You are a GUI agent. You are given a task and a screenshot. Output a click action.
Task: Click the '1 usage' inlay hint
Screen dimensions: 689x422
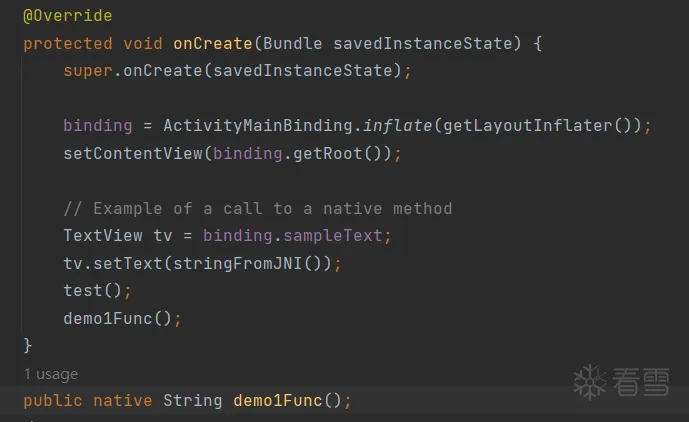tap(51, 374)
